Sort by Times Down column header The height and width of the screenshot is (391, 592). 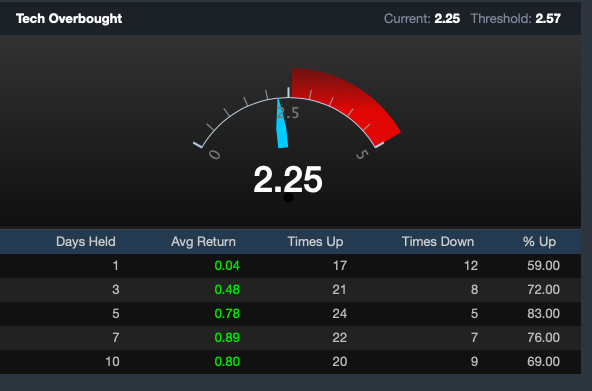[x=438, y=242]
